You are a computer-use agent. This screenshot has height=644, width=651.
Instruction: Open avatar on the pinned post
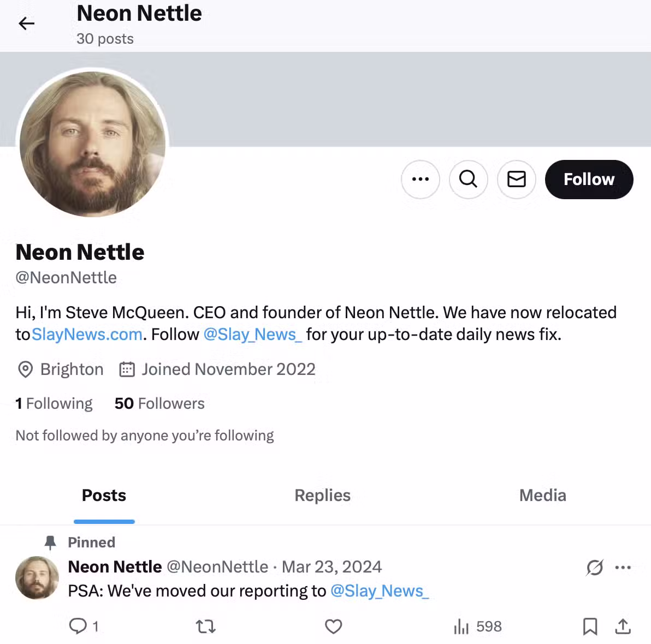(37, 577)
